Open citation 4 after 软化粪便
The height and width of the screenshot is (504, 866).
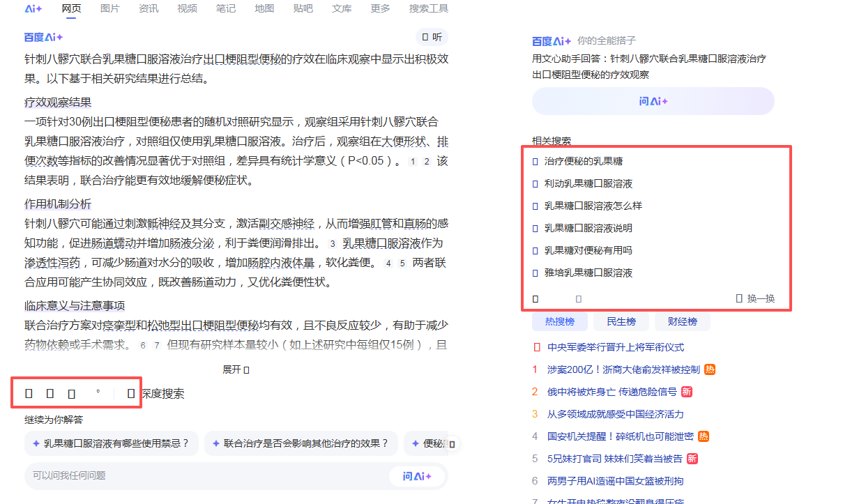click(x=388, y=264)
